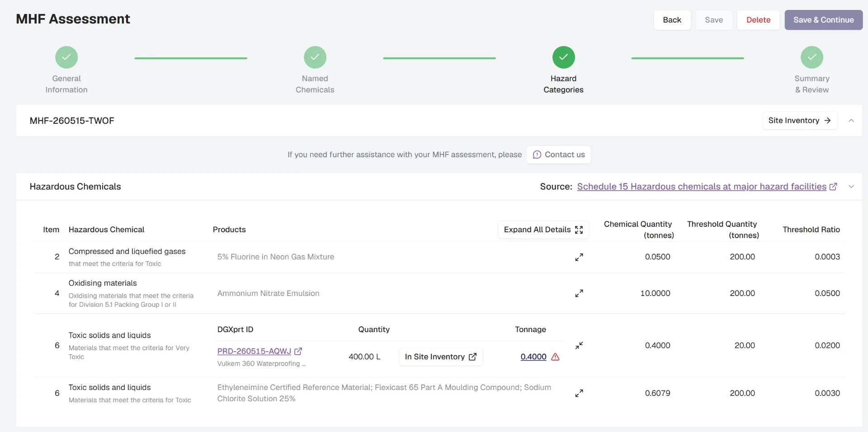868x432 pixels.
Task: Click the Threshold Ratio column header
Action: pyautogui.click(x=811, y=230)
